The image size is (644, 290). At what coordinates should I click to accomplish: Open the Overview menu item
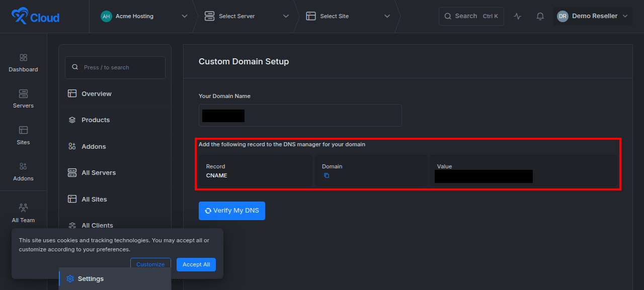click(115, 93)
